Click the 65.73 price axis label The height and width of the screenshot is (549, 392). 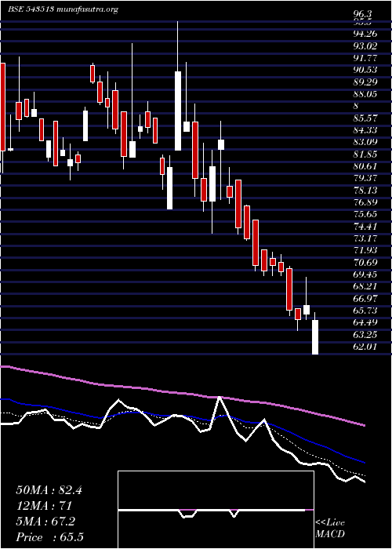coord(366,311)
